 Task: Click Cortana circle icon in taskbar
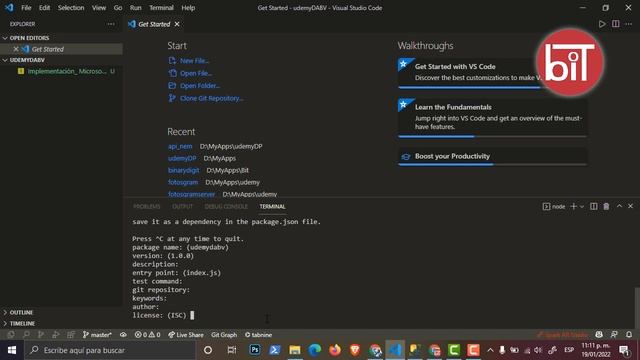[208, 350]
